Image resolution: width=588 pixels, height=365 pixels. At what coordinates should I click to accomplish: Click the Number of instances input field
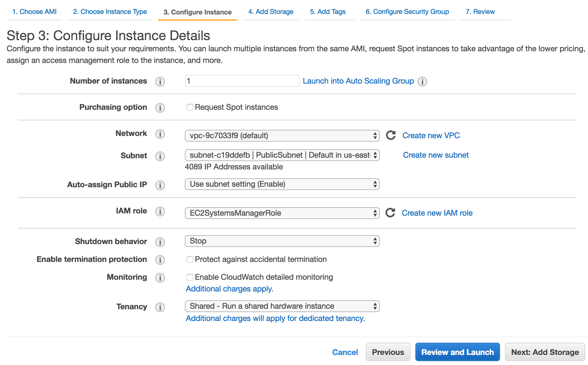[242, 81]
